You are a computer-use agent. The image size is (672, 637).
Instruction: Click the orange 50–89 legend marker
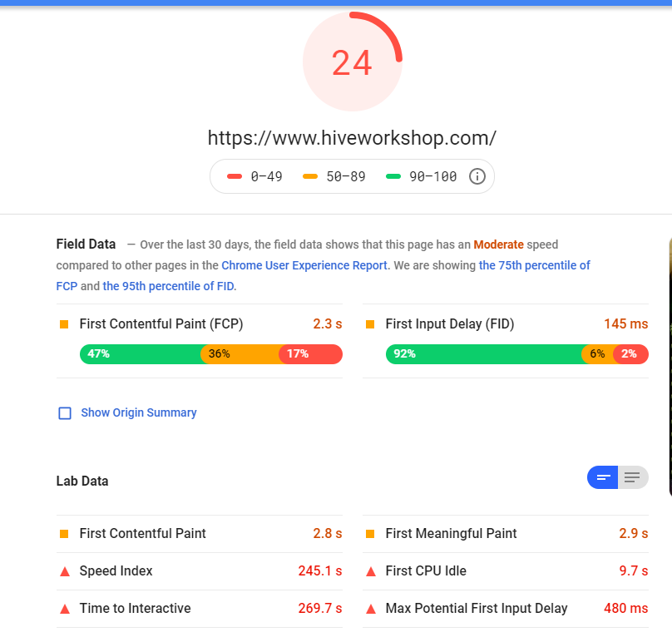point(310,176)
